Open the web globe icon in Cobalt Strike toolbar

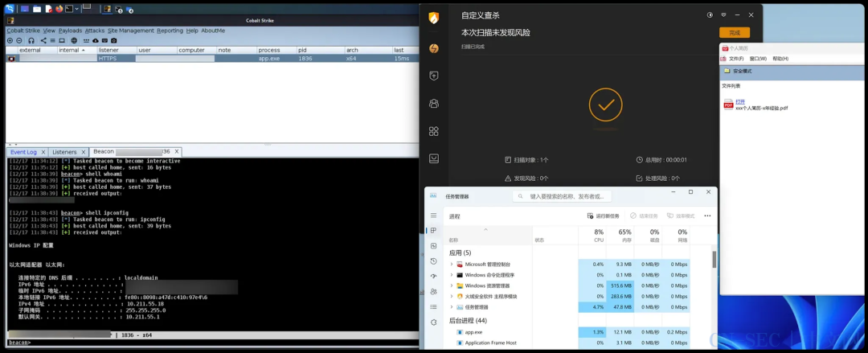pyautogui.click(x=74, y=40)
